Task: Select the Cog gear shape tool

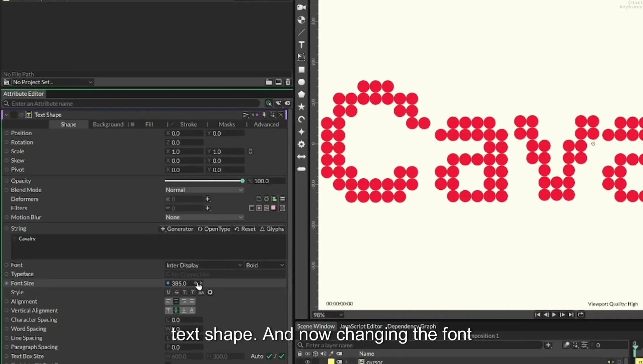Action: 301,144
